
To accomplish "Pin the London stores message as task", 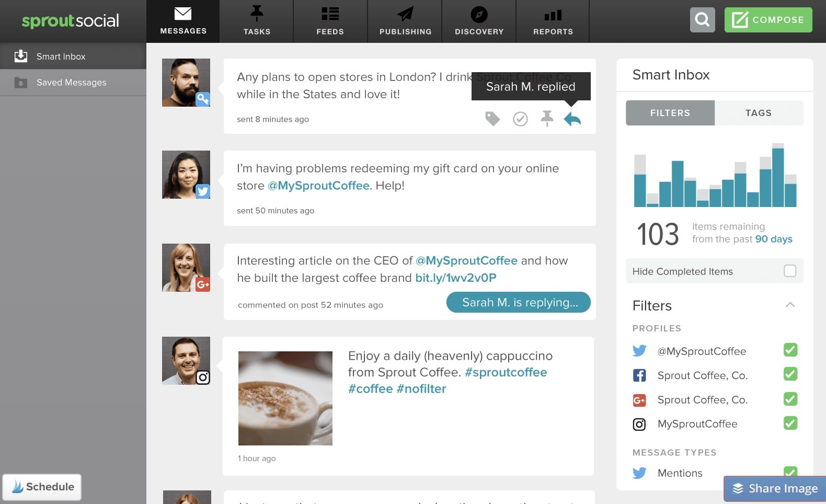I will [547, 119].
